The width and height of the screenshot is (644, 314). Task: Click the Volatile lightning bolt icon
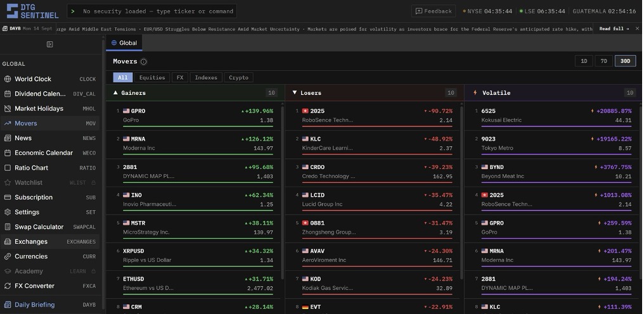point(475,93)
